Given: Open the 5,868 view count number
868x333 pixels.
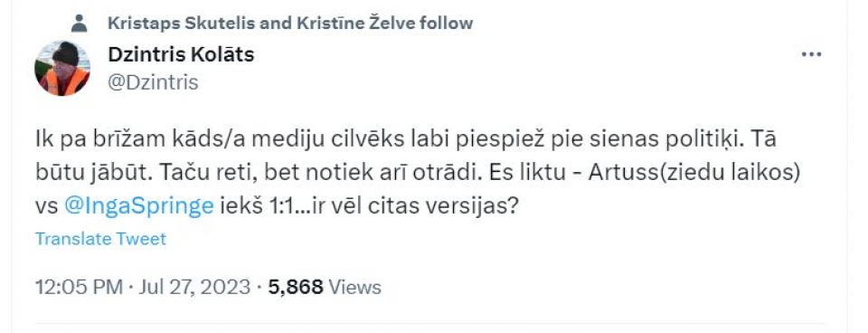Looking at the screenshot, I should 296,287.
